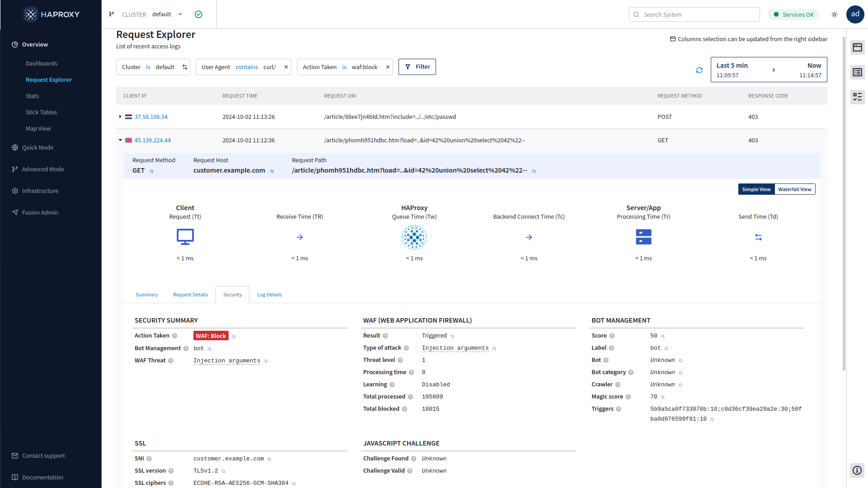Open the Last 5 min time range selector
Screen dimensions: 868x488
(x=769, y=70)
